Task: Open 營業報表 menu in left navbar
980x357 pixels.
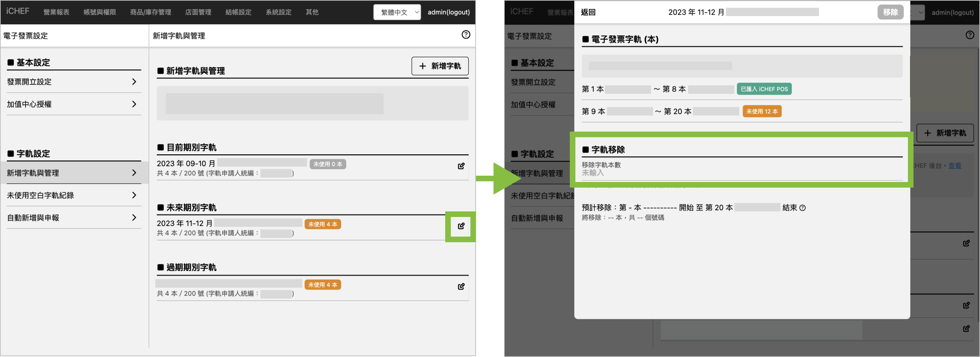Action: click(x=56, y=12)
